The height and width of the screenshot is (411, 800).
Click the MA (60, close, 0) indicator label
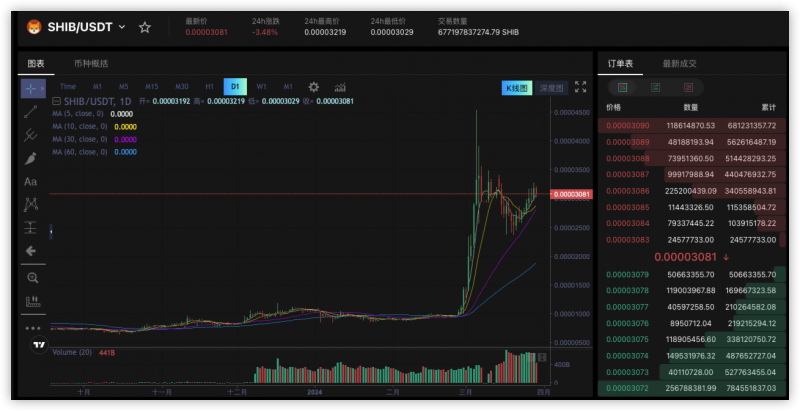tap(80, 152)
